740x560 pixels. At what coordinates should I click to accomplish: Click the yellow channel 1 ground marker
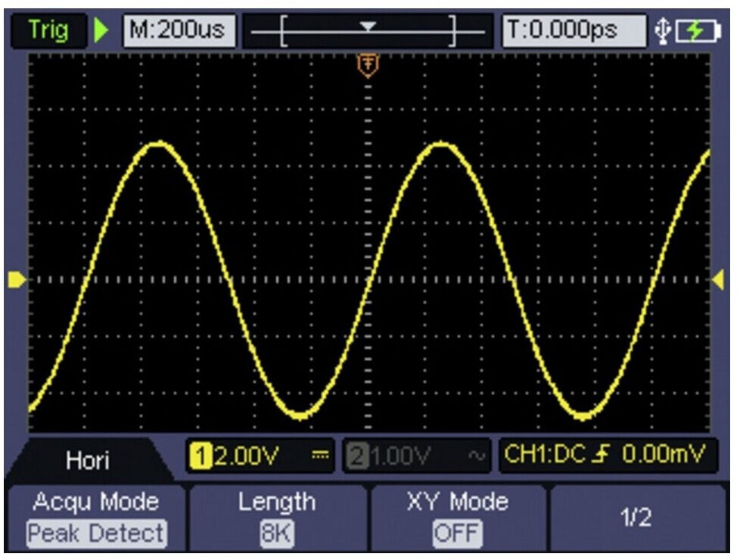pyautogui.click(x=16, y=280)
